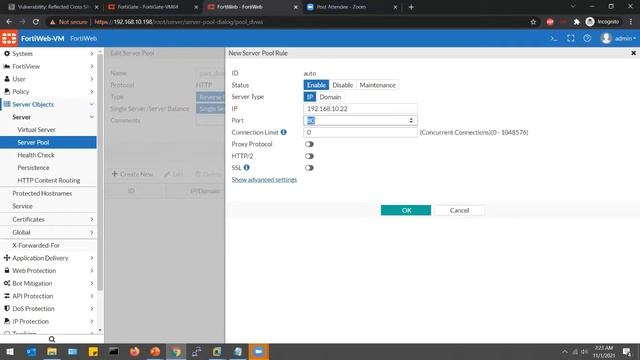
Task: Click the Incognito profile icon
Action: pyautogui.click(x=603, y=22)
